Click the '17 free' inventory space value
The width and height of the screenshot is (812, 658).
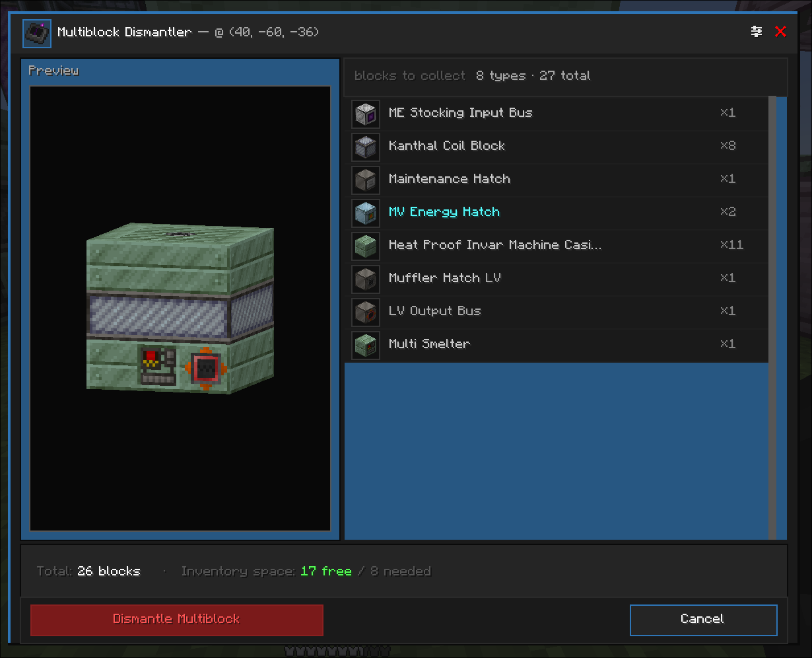[325, 571]
